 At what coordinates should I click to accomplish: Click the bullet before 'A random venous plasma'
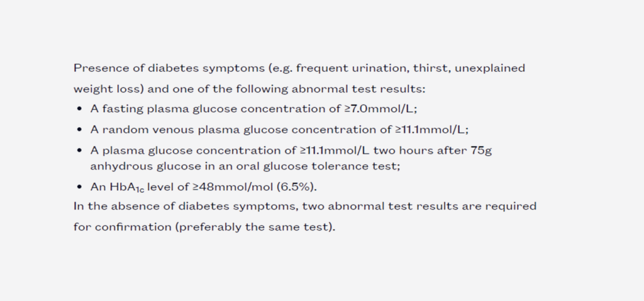(x=79, y=130)
